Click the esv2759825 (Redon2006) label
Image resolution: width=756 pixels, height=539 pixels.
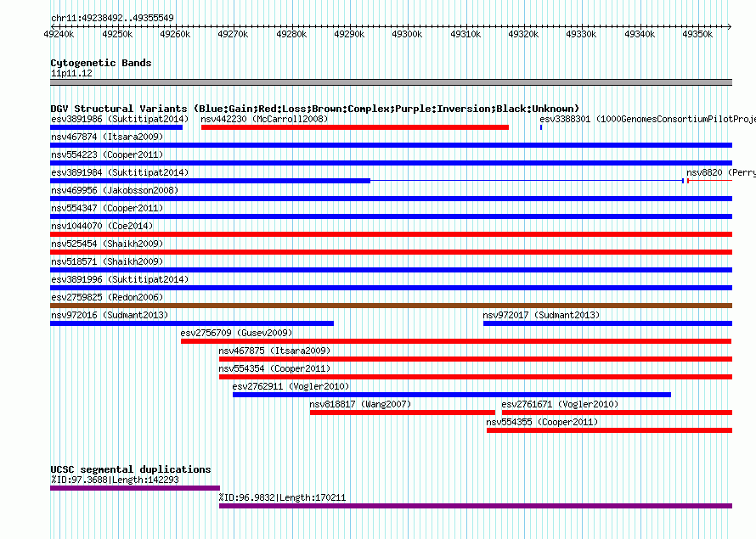click(107, 297)
